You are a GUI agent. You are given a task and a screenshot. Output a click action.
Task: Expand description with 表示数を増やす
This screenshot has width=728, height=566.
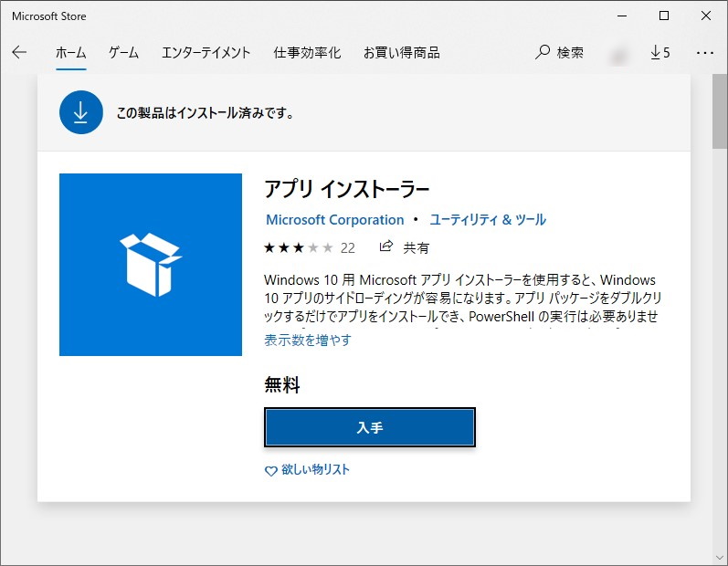coord(308,341)
